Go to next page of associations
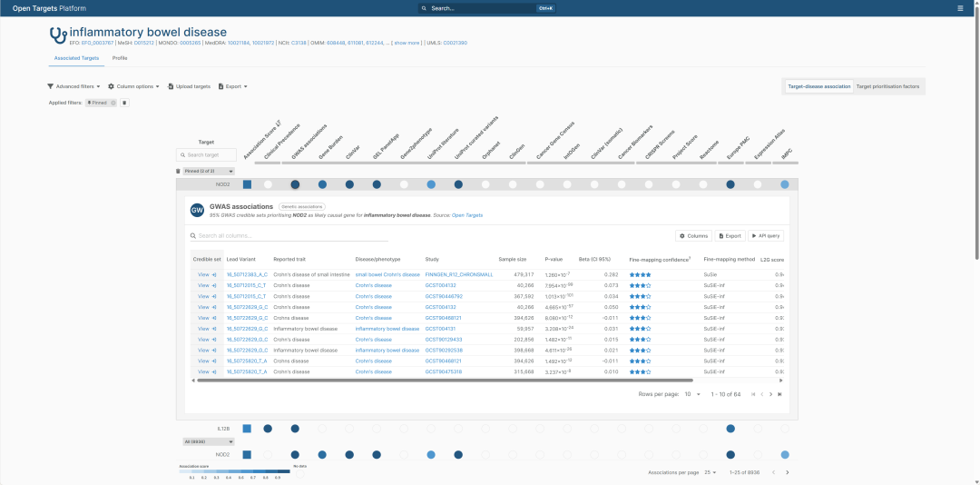This screenshot has width=980, height=485. [x=787, y=472]
